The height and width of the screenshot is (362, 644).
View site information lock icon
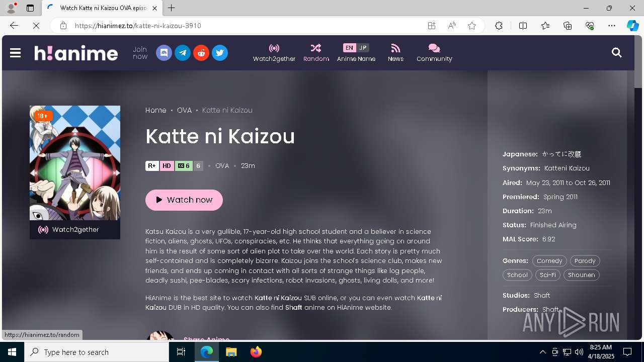coord(63,26)
